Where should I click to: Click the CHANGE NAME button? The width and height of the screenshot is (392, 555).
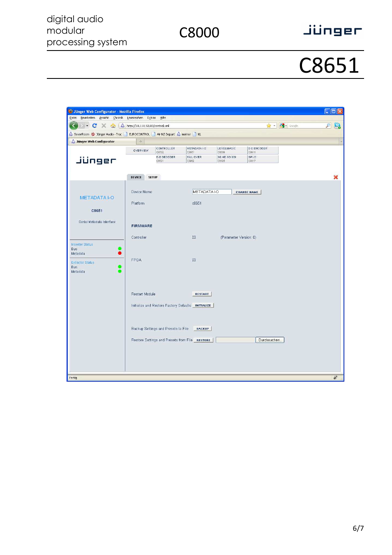pyautogui.click(x=247, y=192)
